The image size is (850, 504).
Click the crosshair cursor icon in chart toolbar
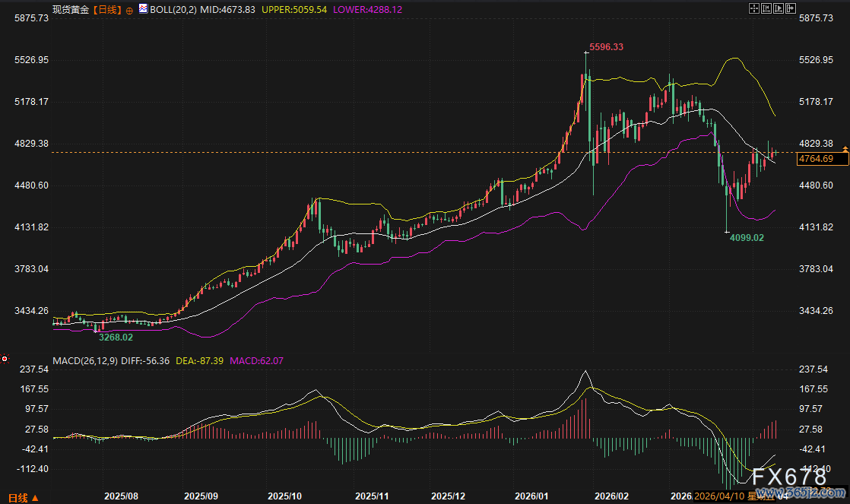click(754, 8)
